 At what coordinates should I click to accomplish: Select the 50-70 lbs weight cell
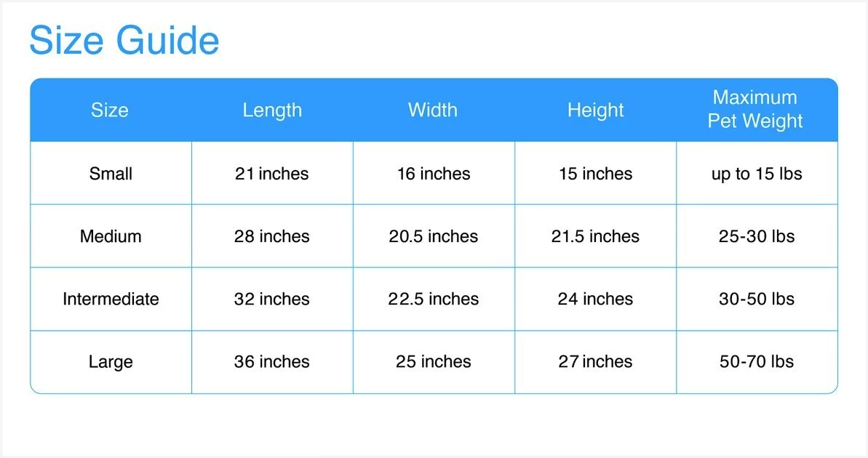(757, 361)
